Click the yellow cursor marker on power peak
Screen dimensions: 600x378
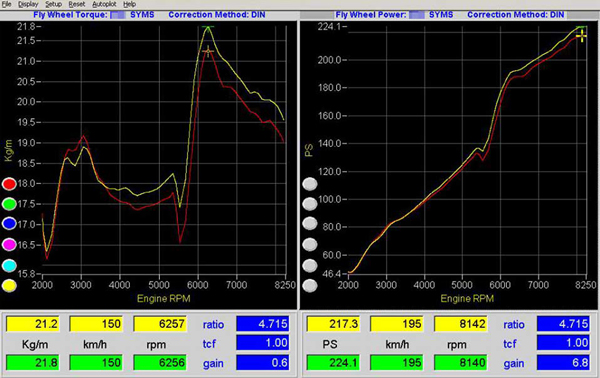point(581,36)
